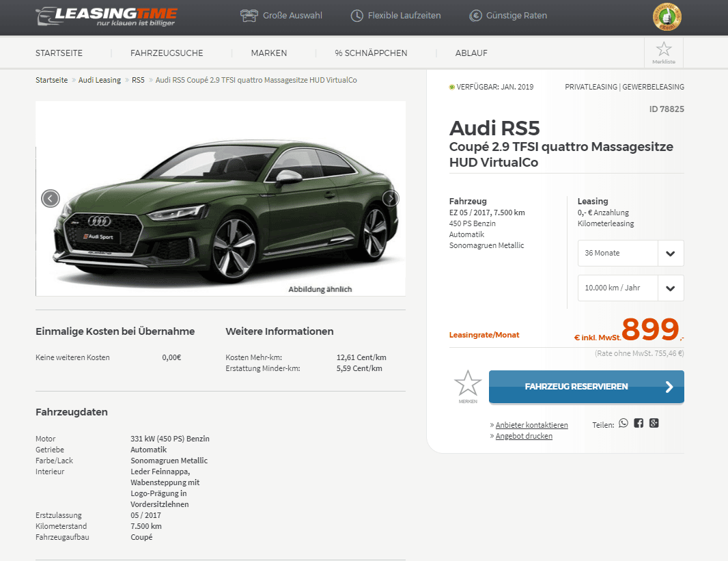This screenshot has height=561, width=728.
Task: Click the Privatleasing | Gewerbeleasing text
Action: click(624, 87)
